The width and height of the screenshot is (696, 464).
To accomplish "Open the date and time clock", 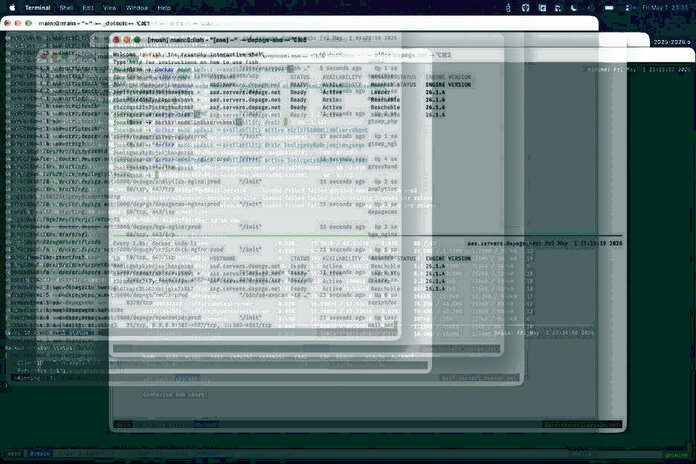I will tap(665, 8).
